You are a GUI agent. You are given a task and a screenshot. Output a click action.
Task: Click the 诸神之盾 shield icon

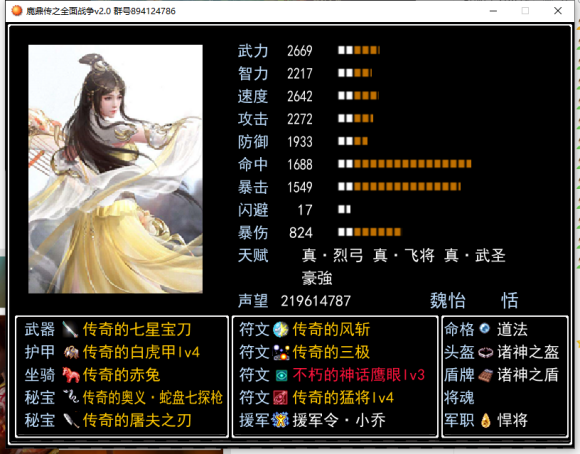point(485,375)
